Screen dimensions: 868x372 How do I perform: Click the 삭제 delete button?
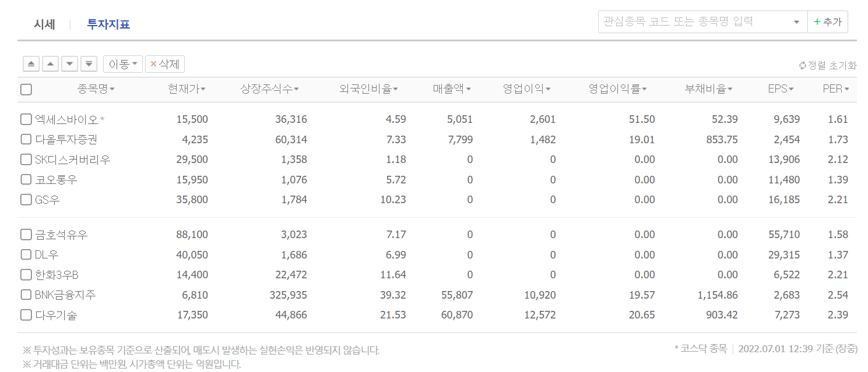tap(164, 63)
